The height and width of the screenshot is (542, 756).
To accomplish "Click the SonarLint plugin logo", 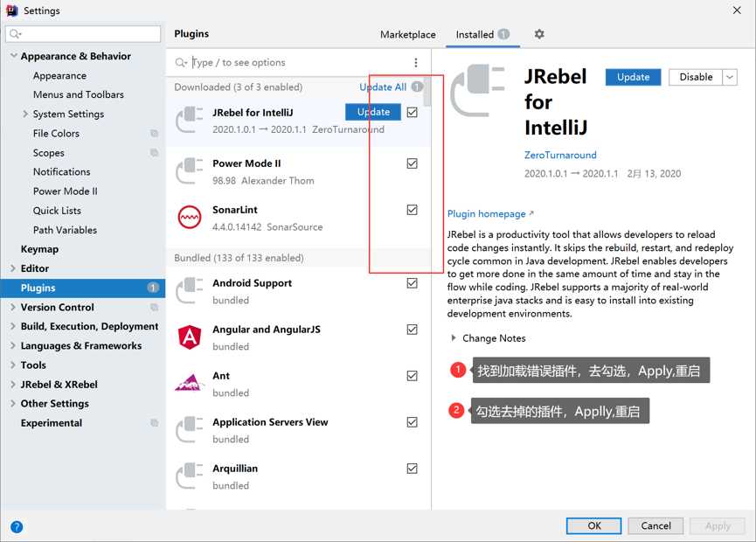I will coord(190,217).
